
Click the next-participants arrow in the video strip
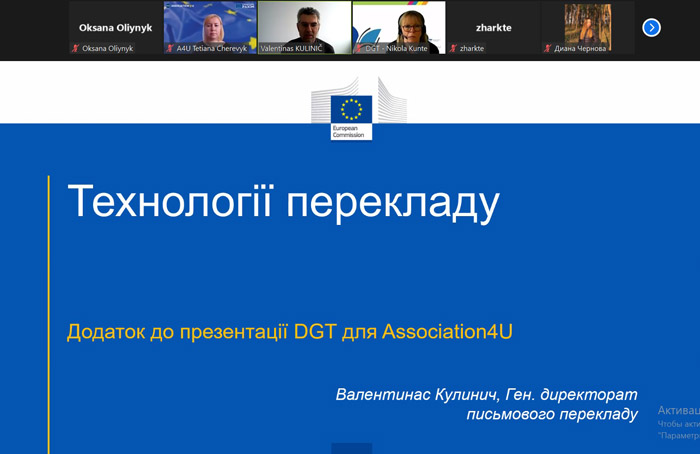651,28
